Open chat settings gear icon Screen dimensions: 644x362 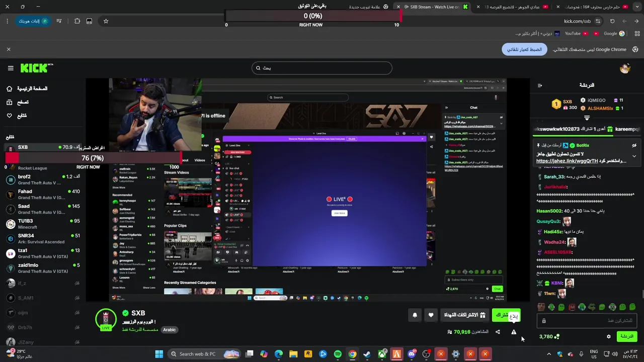[609, 336]
